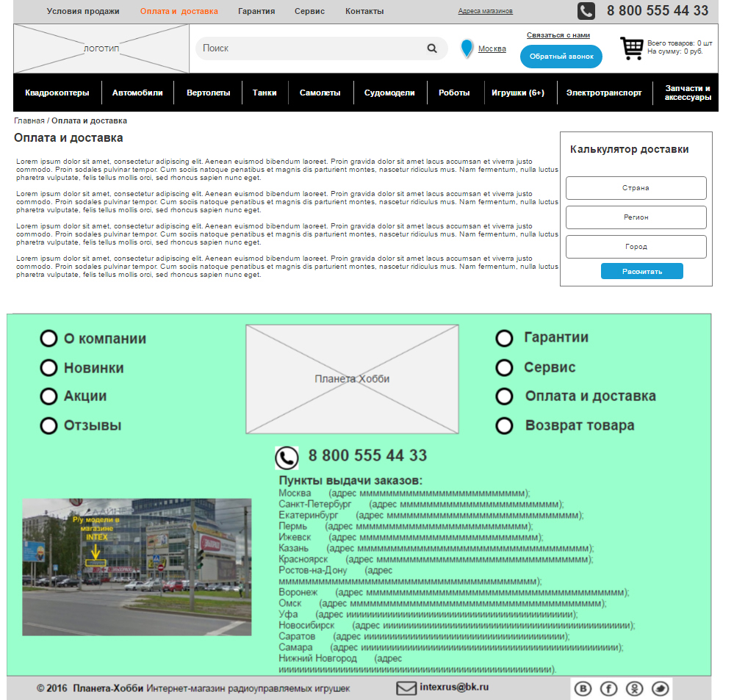Click the footer Акции link
The width and height of the screenshot is (734, 700).
85,397
